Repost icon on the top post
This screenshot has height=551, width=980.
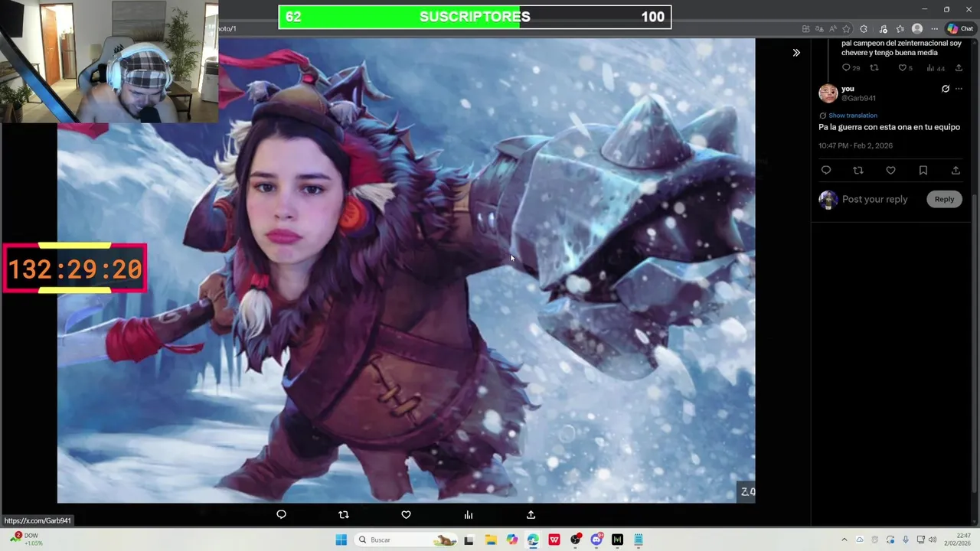click(874, 68)
